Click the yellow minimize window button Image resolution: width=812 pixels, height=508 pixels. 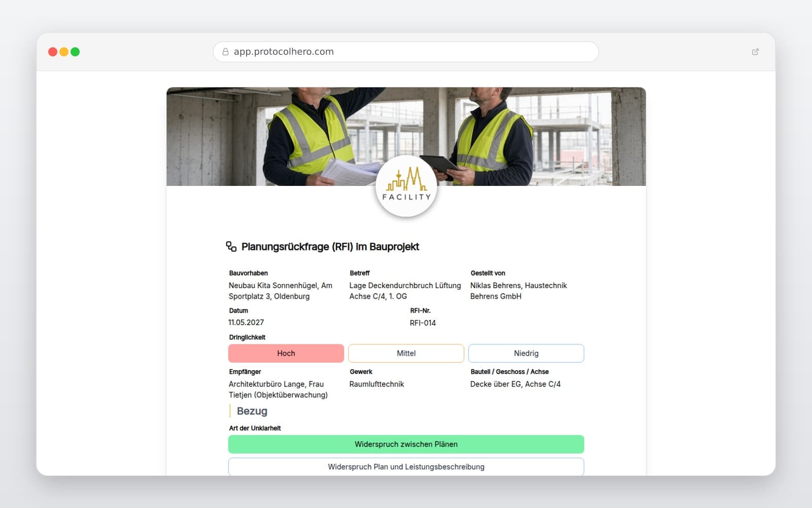click(x=64, y=52)
